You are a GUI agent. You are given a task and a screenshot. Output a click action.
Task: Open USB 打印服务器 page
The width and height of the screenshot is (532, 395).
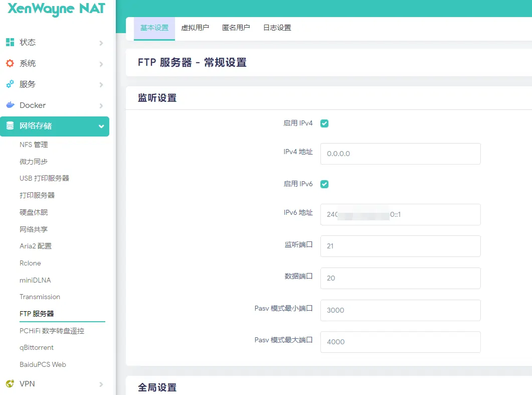tap(44, 178)
